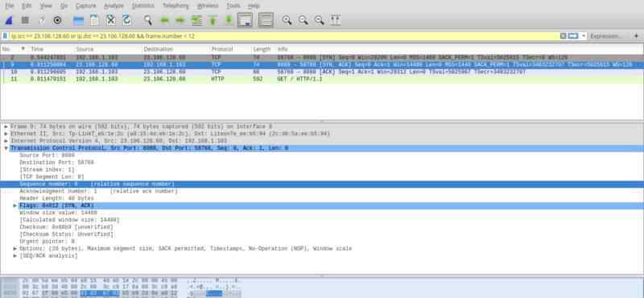The width and height of the screenshot is (644, 298).
Task: Go back in packet history
Action: tap(164, 20)
